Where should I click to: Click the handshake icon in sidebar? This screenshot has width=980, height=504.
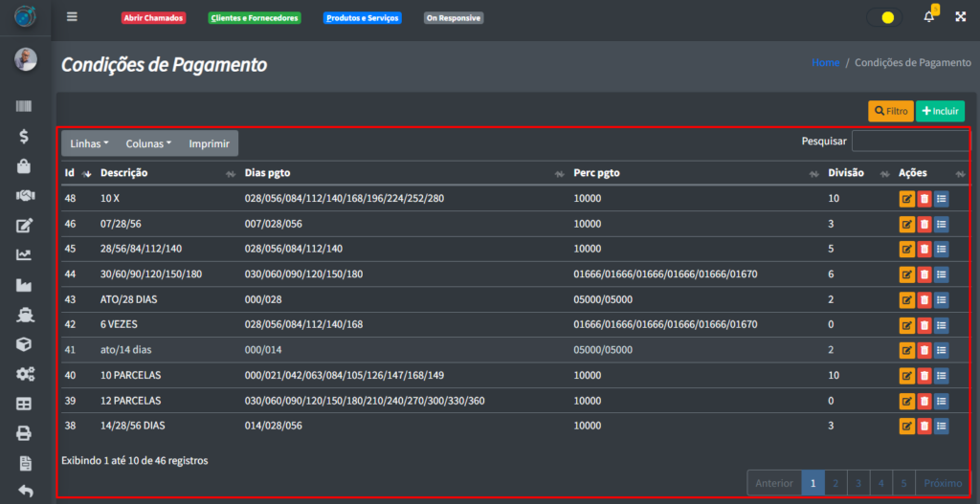coord(25,195)
